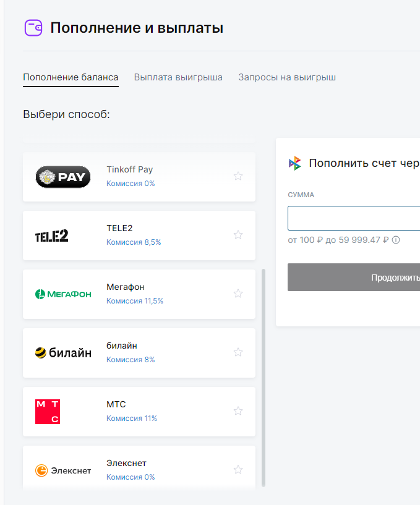Click the red МТС logo
This screenshot has width=420, height=505.
pos(48,412)
